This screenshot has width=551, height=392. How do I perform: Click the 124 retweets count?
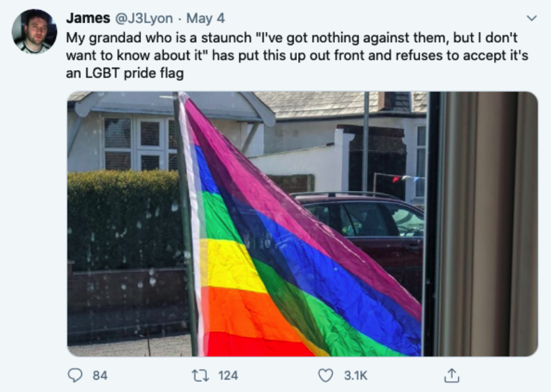[x=228, y=376]
